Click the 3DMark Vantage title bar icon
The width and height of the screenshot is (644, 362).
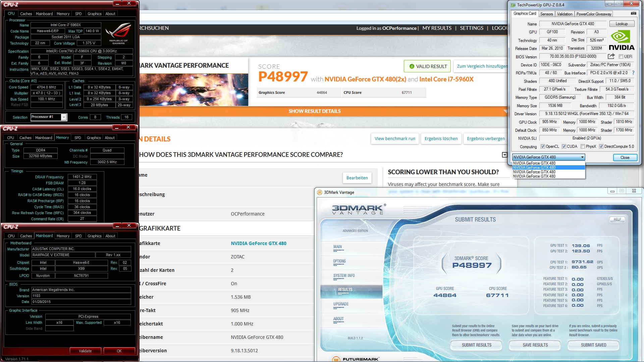tap(319, 192)
